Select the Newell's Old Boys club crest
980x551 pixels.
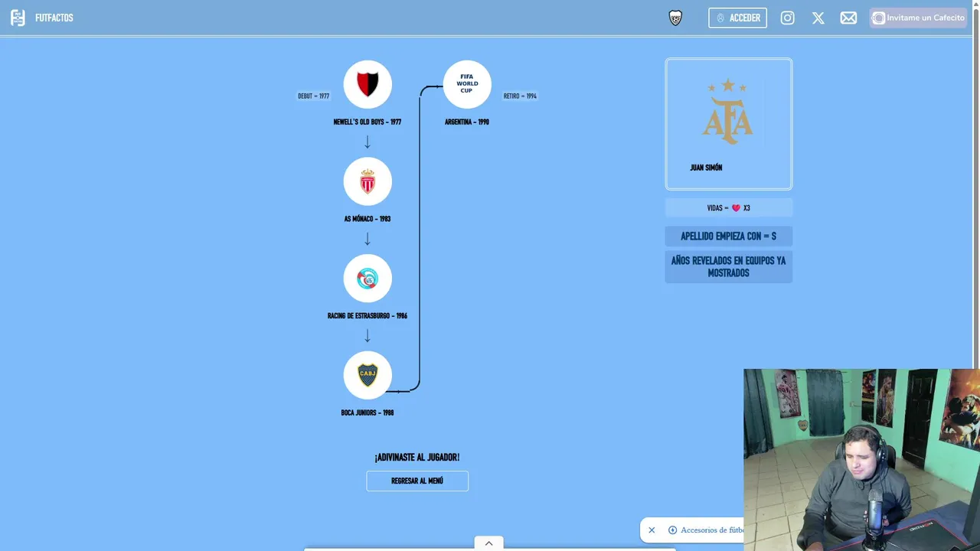[367, 84]
